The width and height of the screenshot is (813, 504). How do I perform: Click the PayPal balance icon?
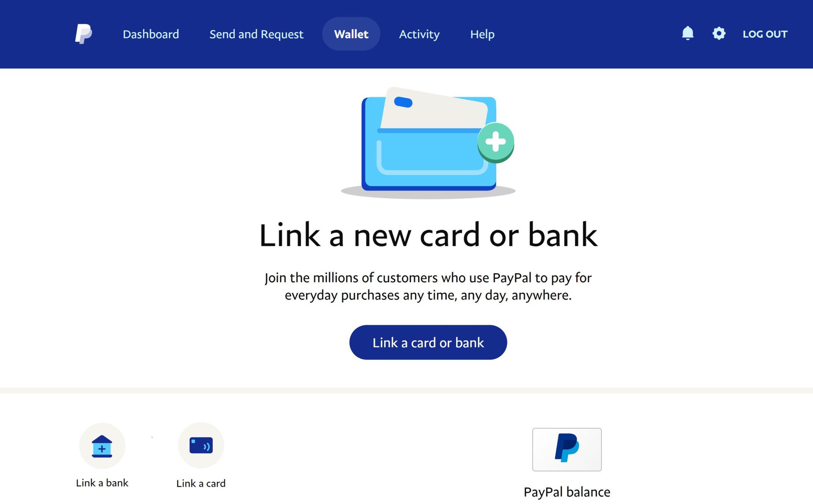(x=567, y=449)
